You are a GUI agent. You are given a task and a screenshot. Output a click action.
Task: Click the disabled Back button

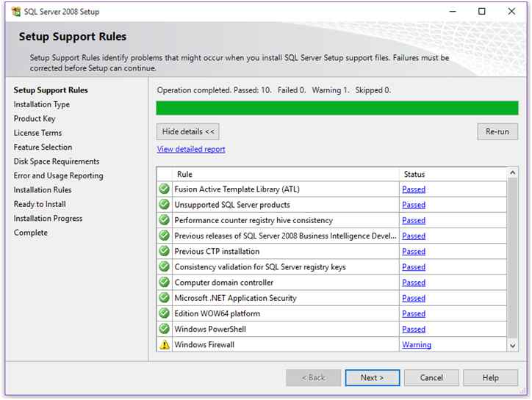pos(314,378)
